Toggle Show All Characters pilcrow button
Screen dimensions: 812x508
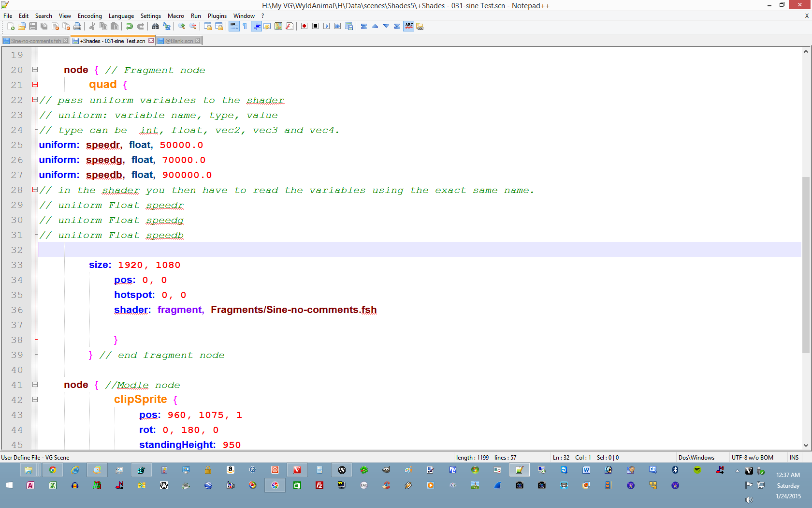245,26
